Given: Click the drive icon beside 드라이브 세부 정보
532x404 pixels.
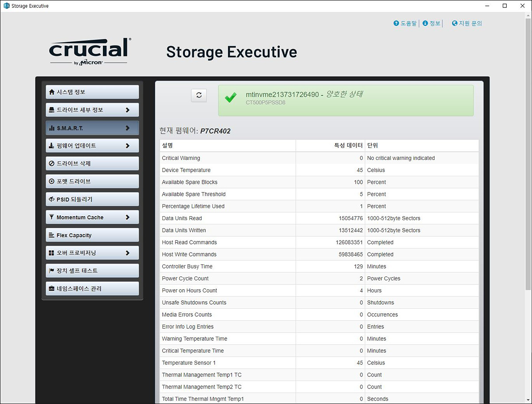Looking at the screenshot, I should [52, 110].
